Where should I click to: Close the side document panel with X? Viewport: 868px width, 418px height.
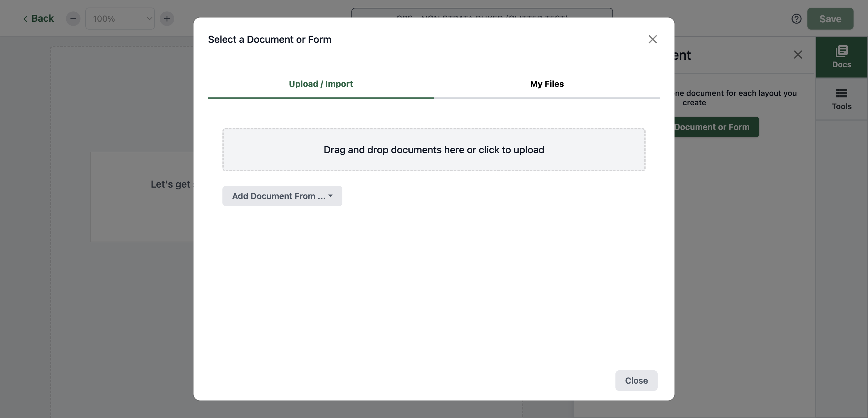[x=797, y=55]
